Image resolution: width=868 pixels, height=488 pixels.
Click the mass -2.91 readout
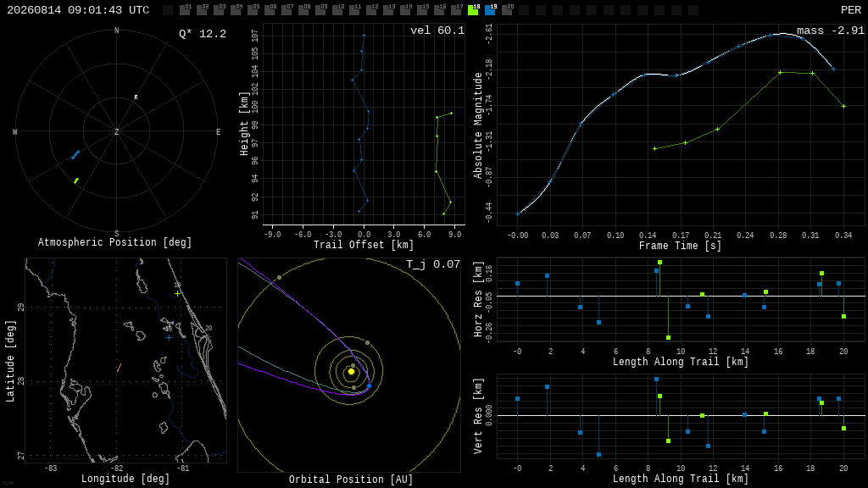tap(831, 30)
